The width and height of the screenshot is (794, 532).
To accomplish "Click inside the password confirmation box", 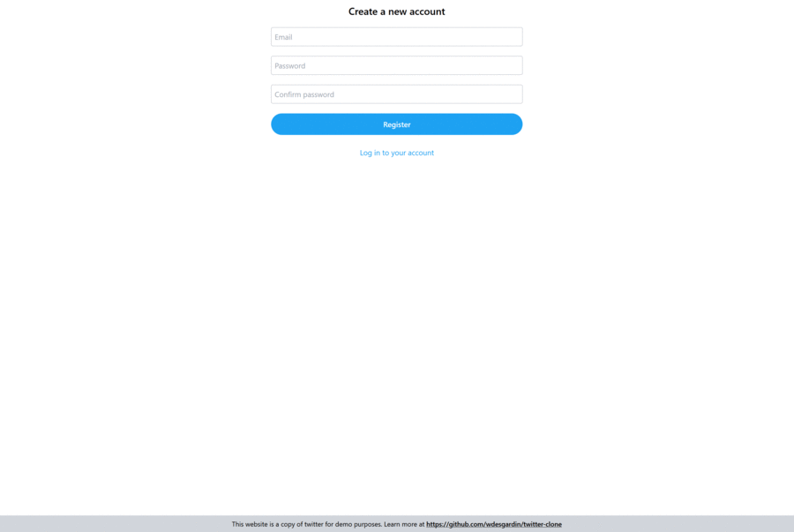I will pyautogui.click(x=396, y=94).
